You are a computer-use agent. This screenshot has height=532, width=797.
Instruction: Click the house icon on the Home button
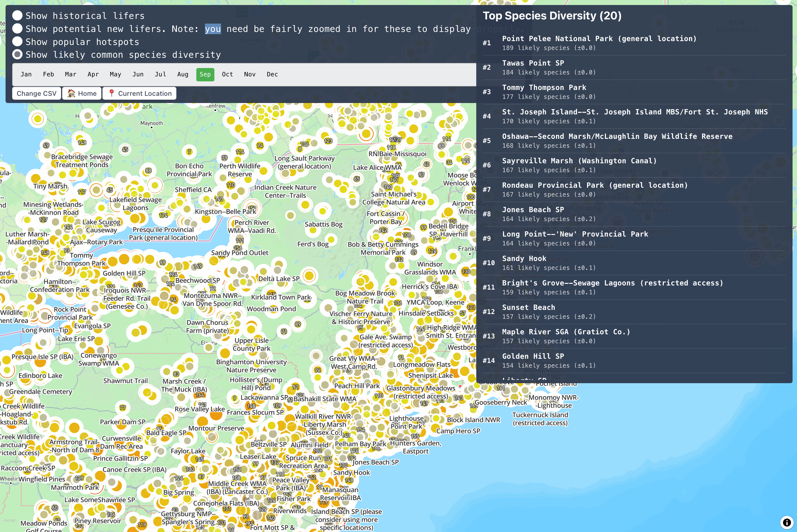72,93
